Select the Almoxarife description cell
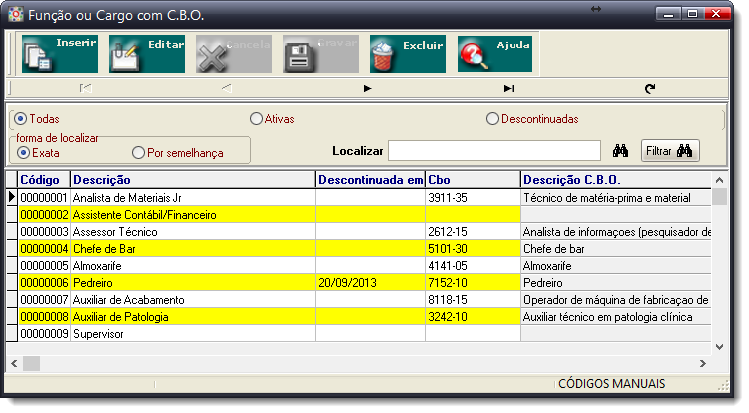The width and height of the screenshot is (749, 413). (x=193, y=266)
